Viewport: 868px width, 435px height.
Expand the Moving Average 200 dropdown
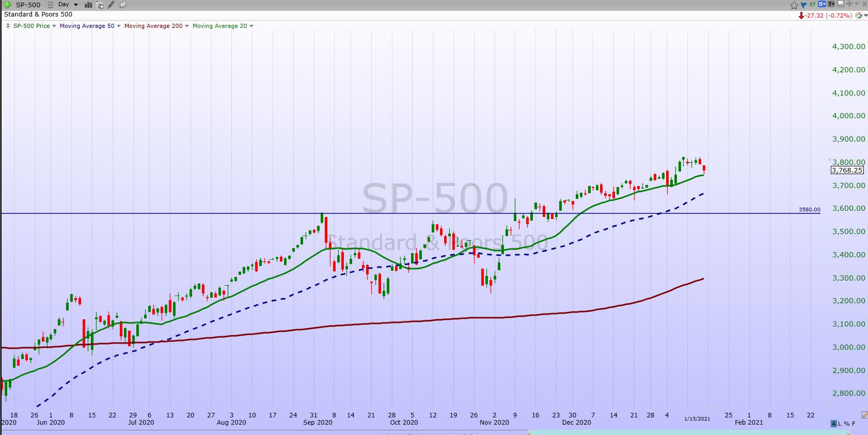pyautogui.click(x=187, y=26)
